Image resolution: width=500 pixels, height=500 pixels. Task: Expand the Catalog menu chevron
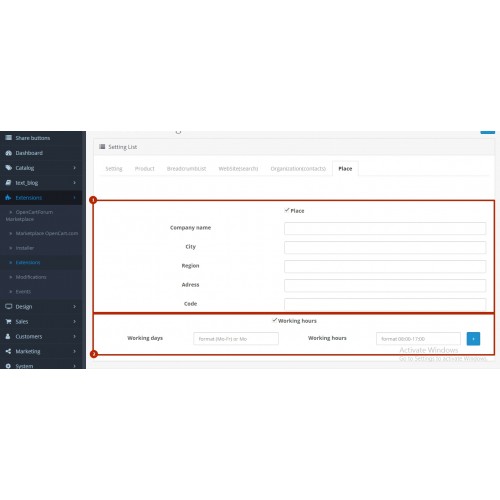(74, 168)
